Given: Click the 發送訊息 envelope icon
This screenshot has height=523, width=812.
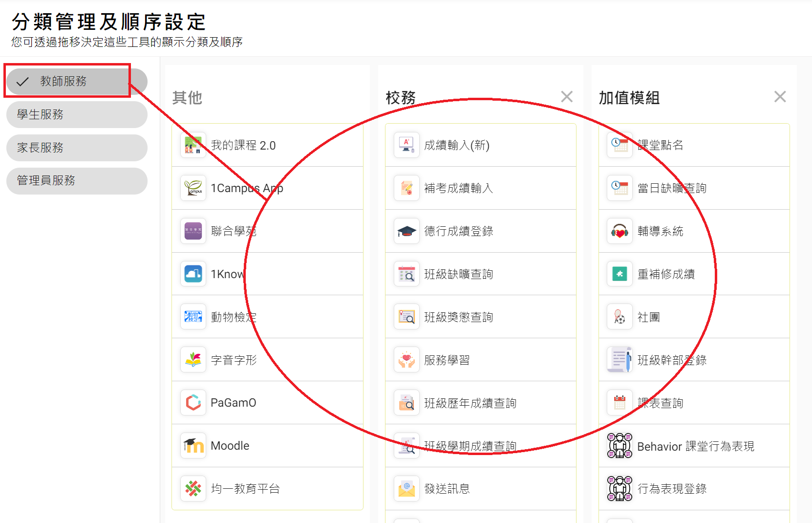Looking at the screenshot, I should (406, 489).
